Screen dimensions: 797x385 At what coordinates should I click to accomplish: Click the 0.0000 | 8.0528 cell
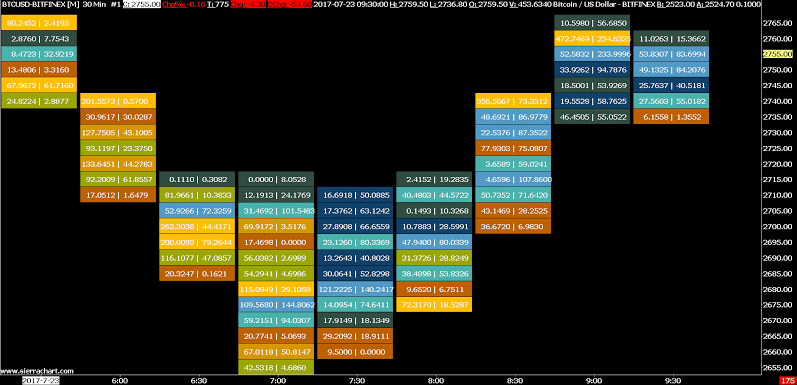[x=276, y=179]
